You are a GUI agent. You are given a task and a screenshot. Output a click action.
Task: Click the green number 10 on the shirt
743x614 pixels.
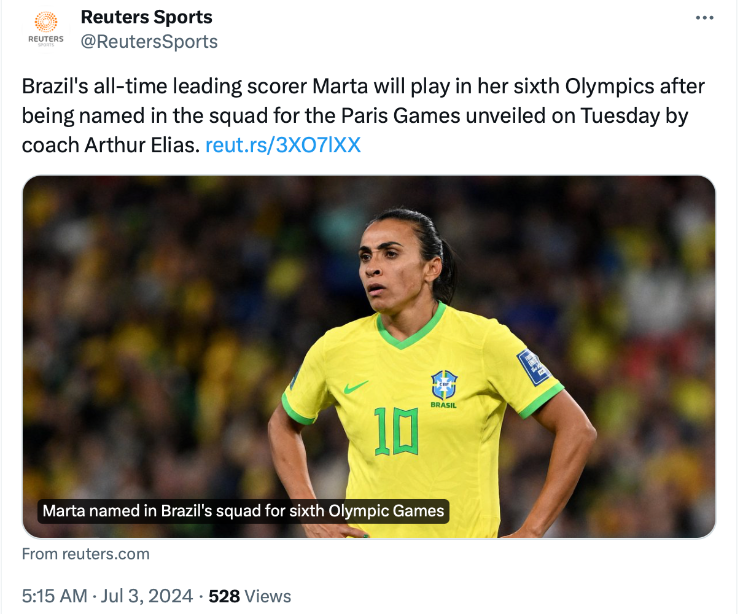tap(396, 433)
